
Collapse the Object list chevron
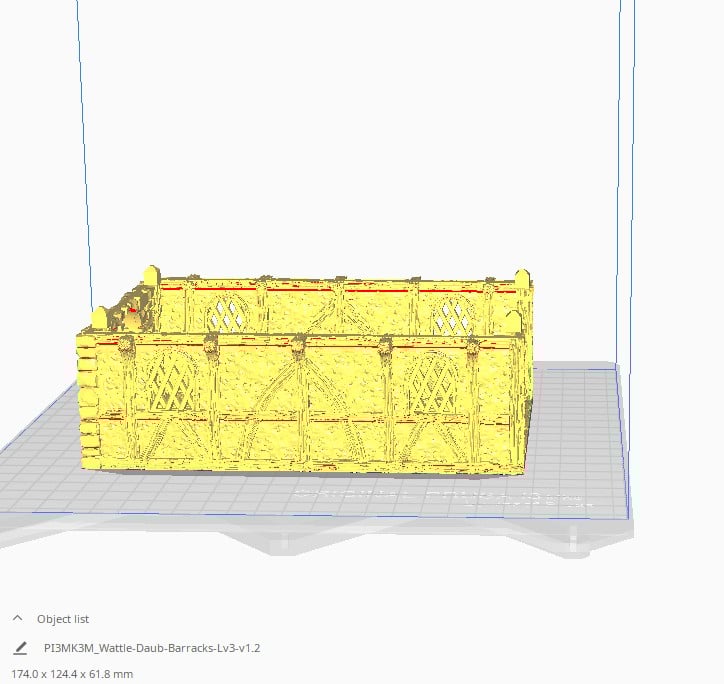tap(18, 618)
